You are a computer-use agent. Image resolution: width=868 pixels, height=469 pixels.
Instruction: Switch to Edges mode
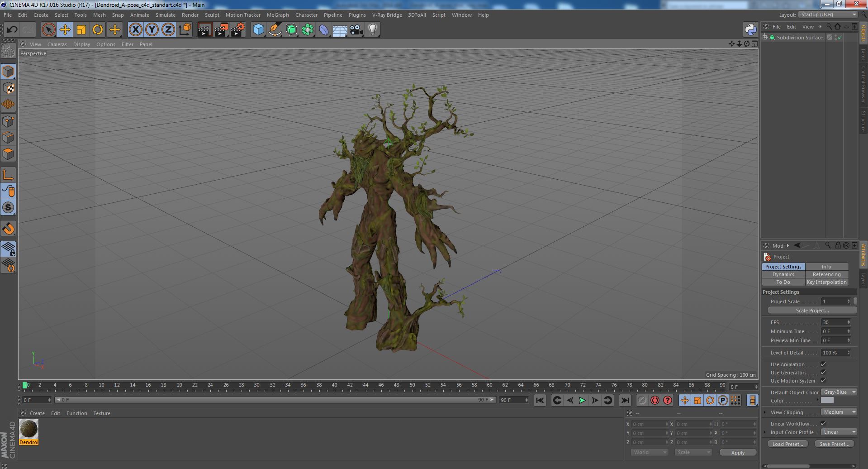[x=8, y=138]
